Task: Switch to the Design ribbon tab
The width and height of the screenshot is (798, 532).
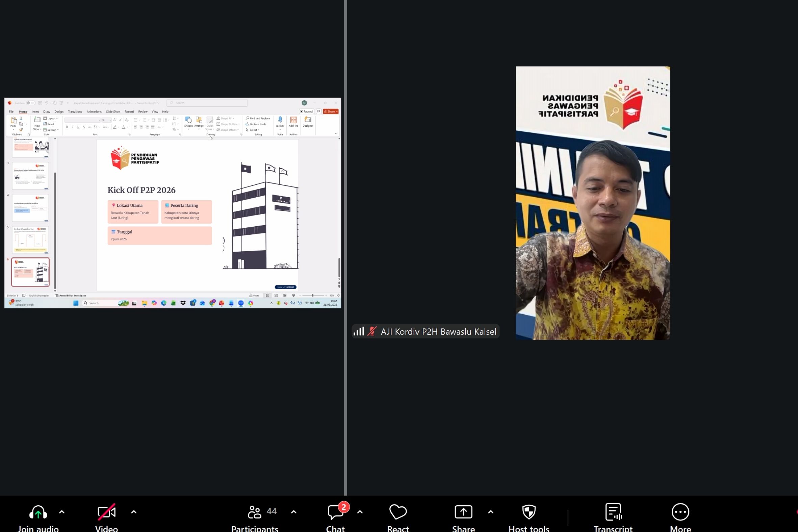Action: click(59, 111)
